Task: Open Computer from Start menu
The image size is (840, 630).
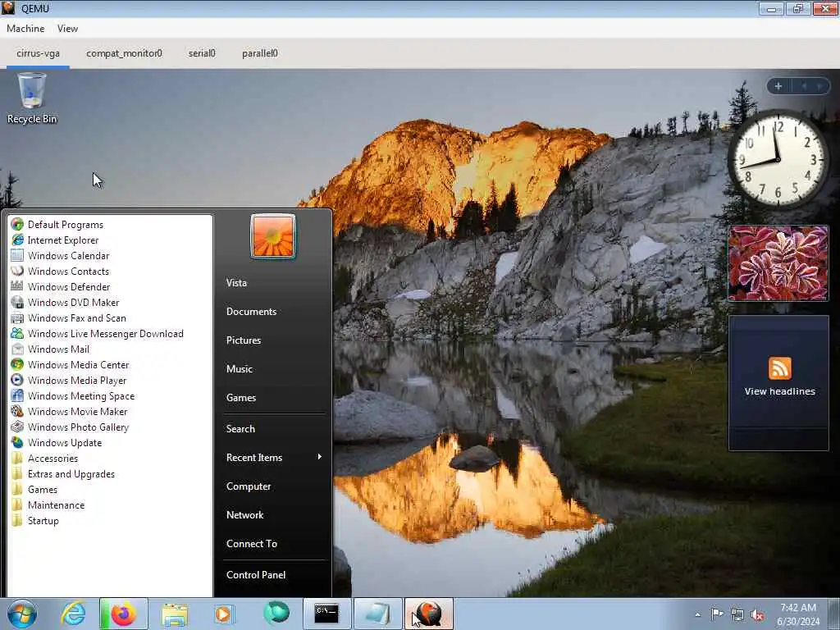Action: (x=249, y=486)
